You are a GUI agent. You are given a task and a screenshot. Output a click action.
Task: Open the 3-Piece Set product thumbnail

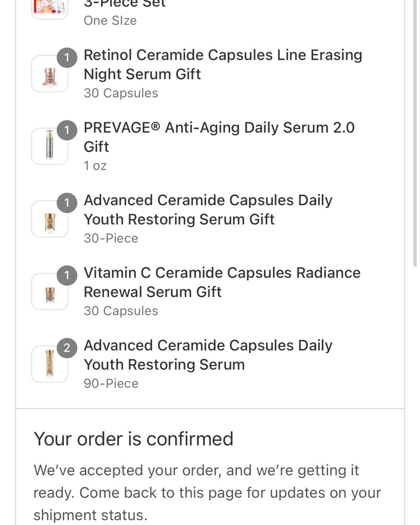pyautogui.click(x=50, y=9)
